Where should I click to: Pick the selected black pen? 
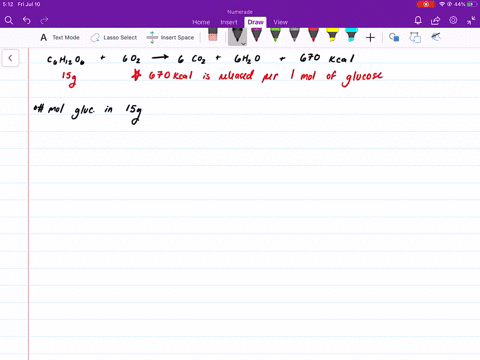(237, 35)
